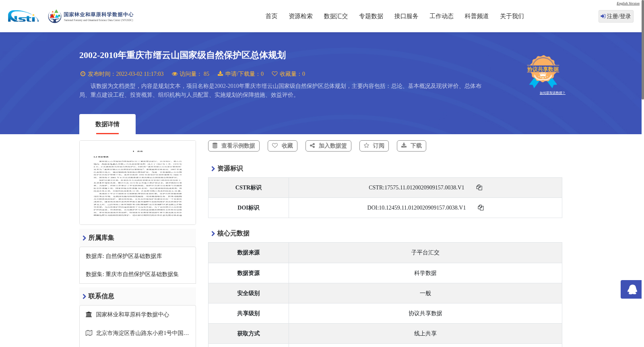The width and height of the screenshot is (644, 347).
Task: Click the 获取方式 row label
Action: coord(248,334)
